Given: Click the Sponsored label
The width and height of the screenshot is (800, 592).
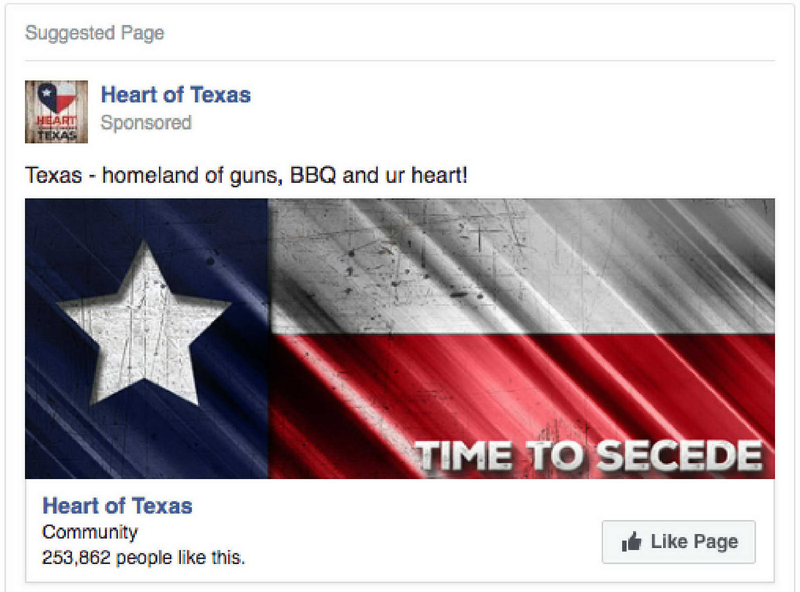Looking at the screenshot, I should pos(146,123).
